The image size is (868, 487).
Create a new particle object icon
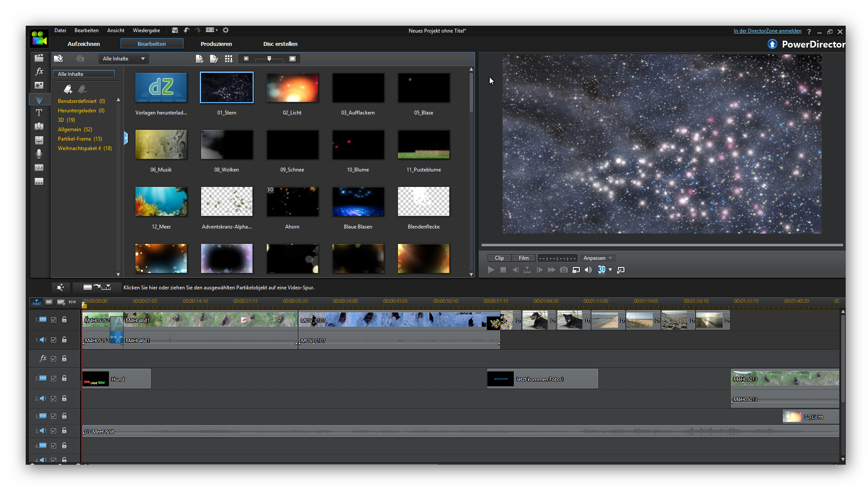click(x=199, y=59)
